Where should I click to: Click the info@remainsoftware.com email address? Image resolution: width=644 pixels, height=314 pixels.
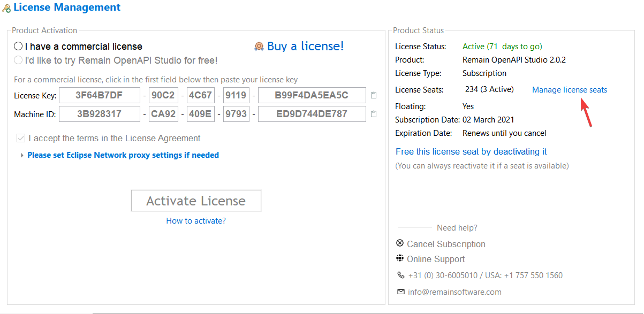[x=454, y=292]
